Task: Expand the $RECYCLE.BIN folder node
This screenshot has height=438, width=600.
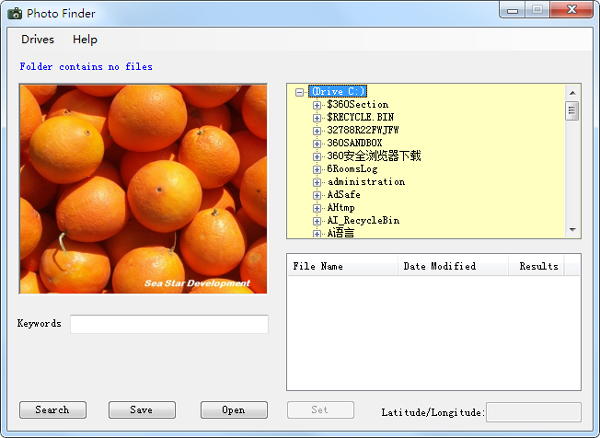Action: point(317,118)
